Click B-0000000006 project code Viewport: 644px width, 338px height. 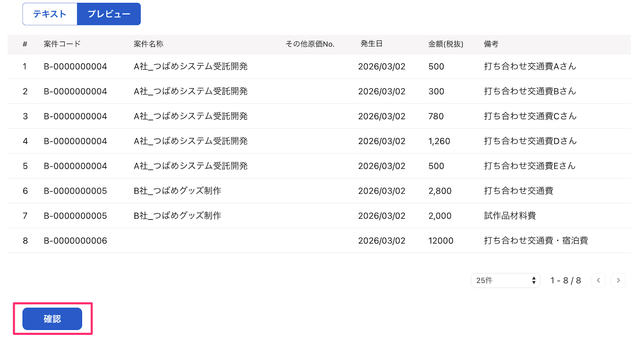tap(75, 241)
